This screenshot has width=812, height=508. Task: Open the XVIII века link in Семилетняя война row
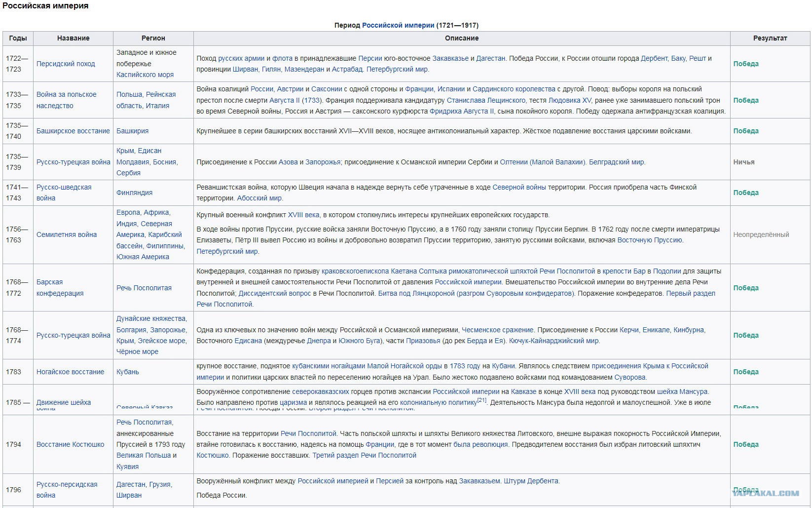(304, 215)
